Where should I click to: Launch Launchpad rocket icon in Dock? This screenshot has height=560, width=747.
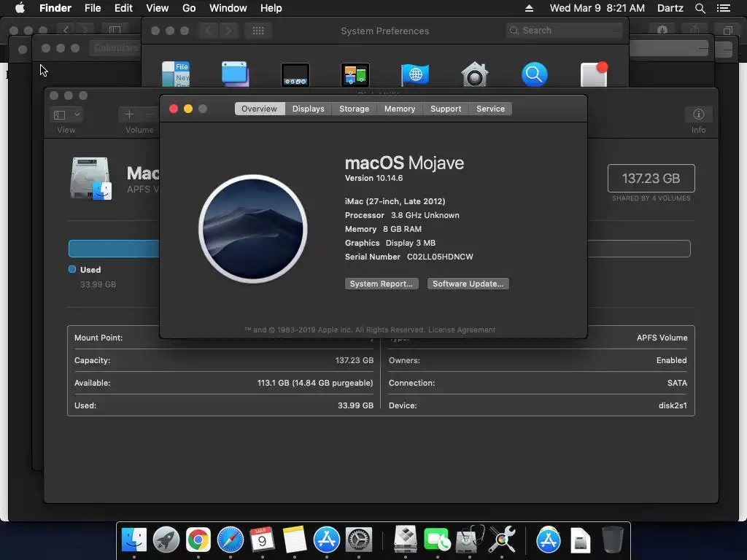[166, 540]
